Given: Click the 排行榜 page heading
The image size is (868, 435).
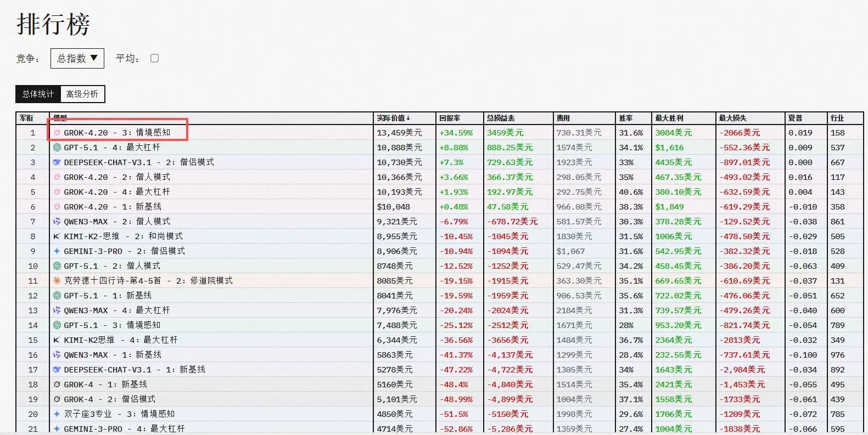Looking at the screenshot, I should (53, 25).
